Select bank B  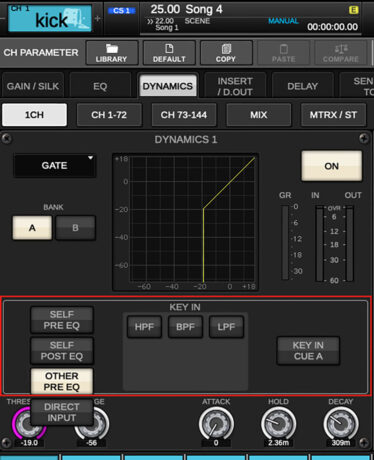pos(75,228)
